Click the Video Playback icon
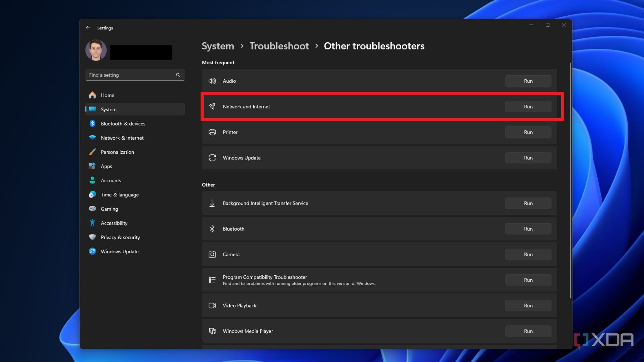The image size is (644, 362). [212, 305]
